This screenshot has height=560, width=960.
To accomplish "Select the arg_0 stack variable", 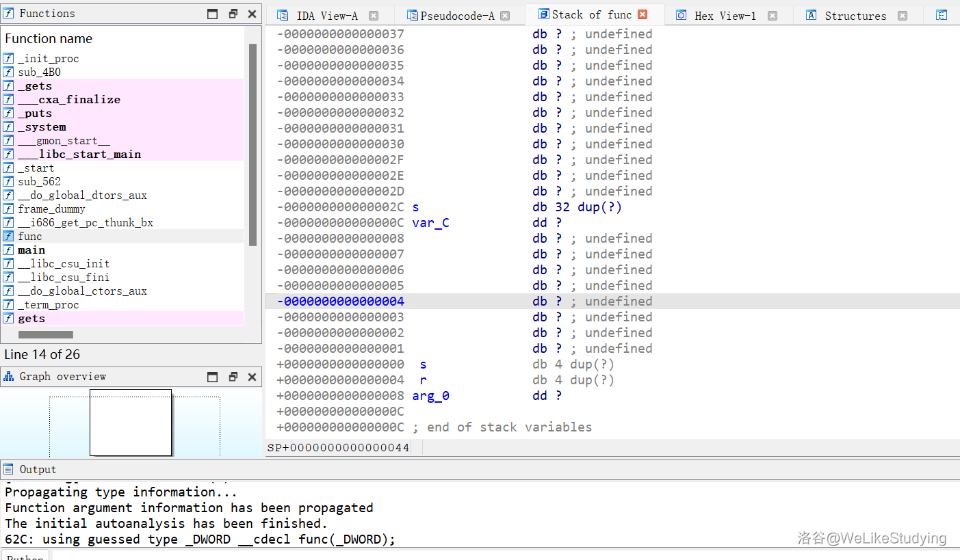I will tap(430, 396).
